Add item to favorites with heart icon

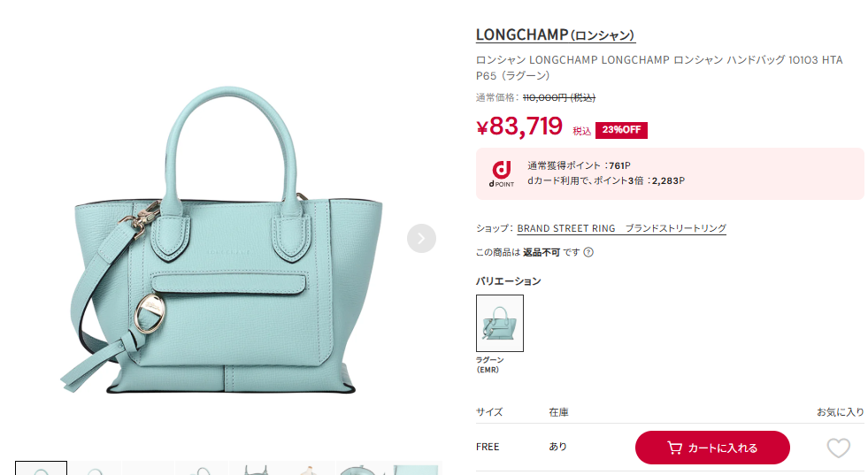coord(838,448)
